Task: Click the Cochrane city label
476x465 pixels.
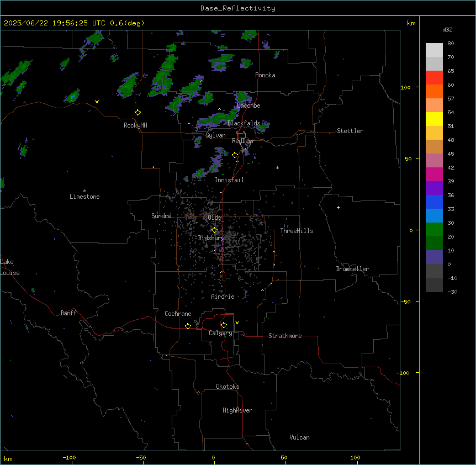Action: 178,314
